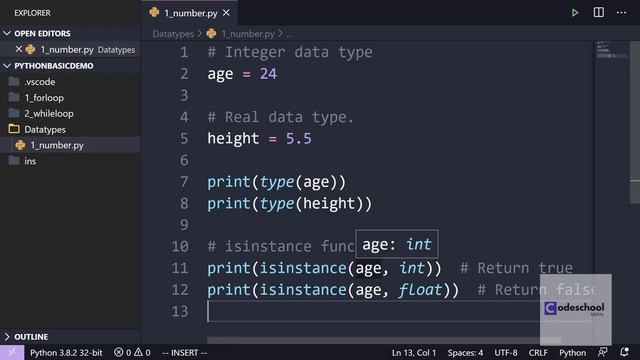Open 1_number.py in the file tree
640x360 pixels.
(70, 145)
